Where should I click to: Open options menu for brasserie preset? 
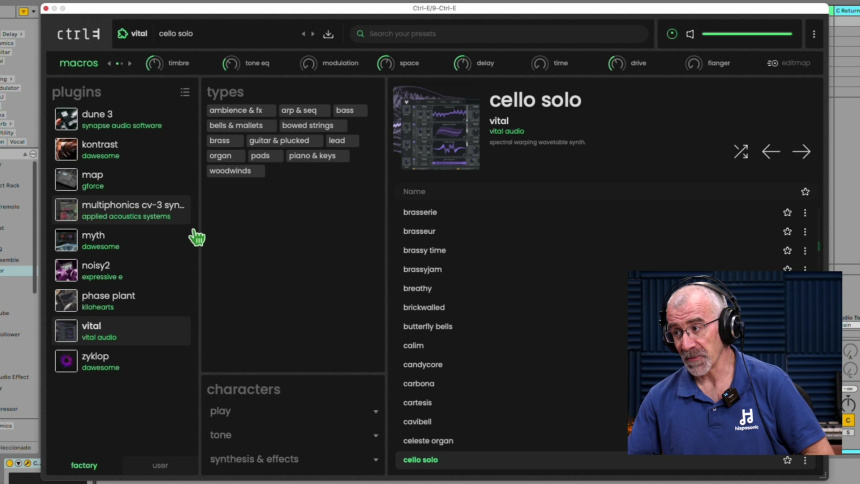[x=805, y=212]
